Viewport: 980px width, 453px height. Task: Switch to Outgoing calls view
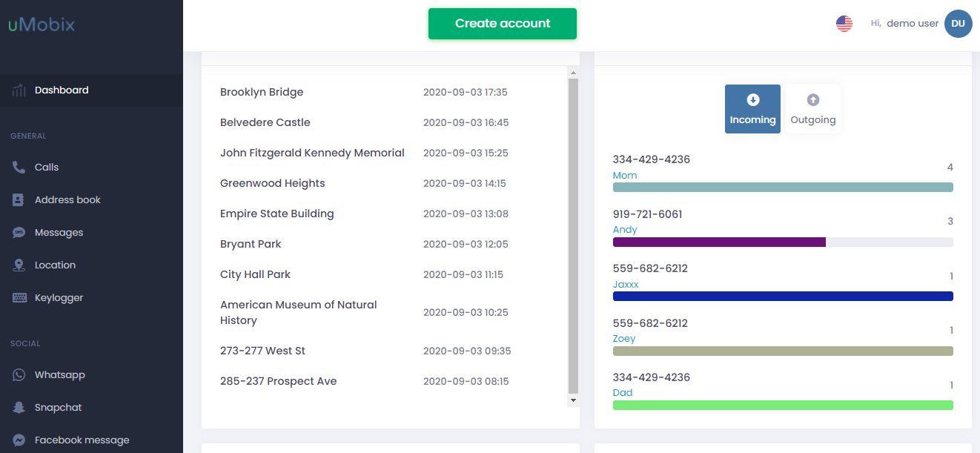coord(812,109)
